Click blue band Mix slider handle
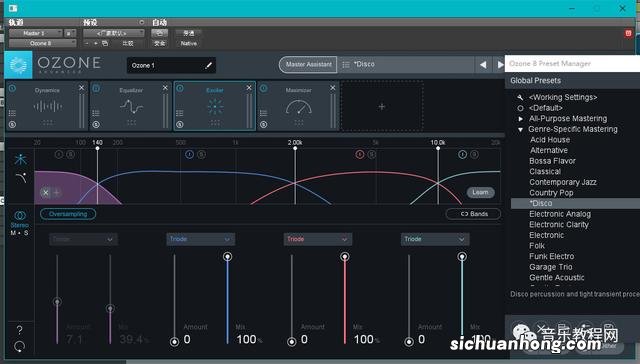Viewport: 640px width, 364px height. click(228, 256)
